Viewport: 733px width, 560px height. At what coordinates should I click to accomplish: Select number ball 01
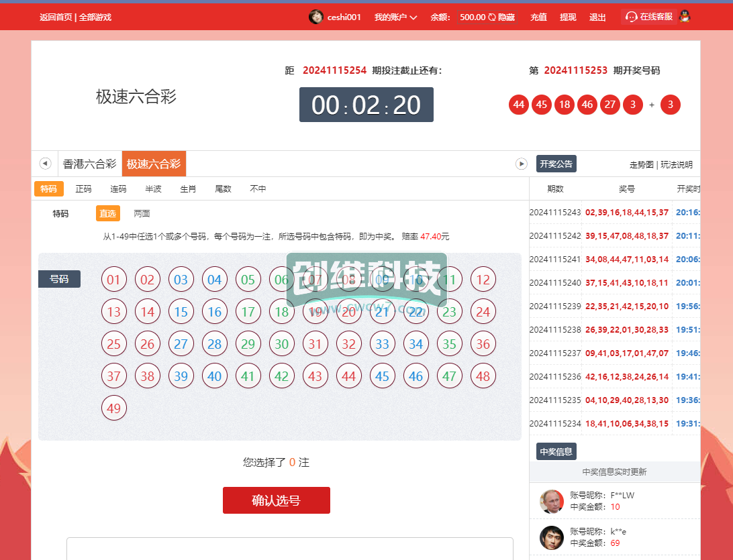click(114, 279)
